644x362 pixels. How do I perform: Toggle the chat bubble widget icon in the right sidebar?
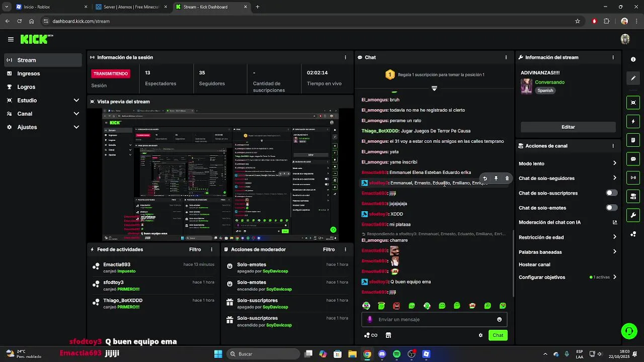coord(633,159)
